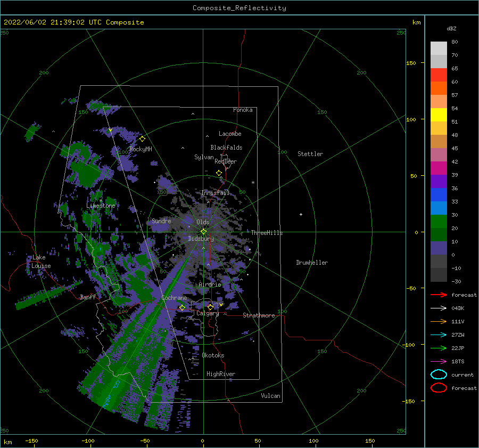The width and height of the screenshot is (479, 448).
Task: Click the magenta 18TS arrow icon
Action: [x=439, y=362]
